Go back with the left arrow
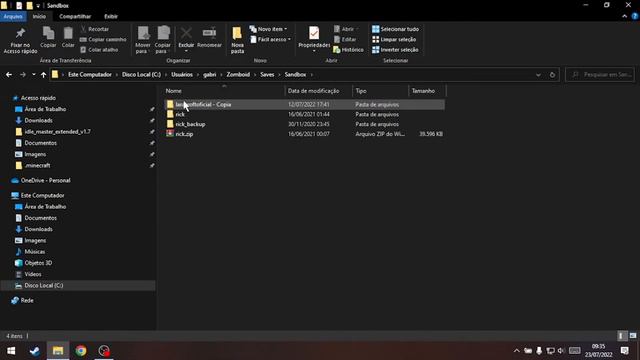This screenshot has width=640, height=360. tap(9, 75)
